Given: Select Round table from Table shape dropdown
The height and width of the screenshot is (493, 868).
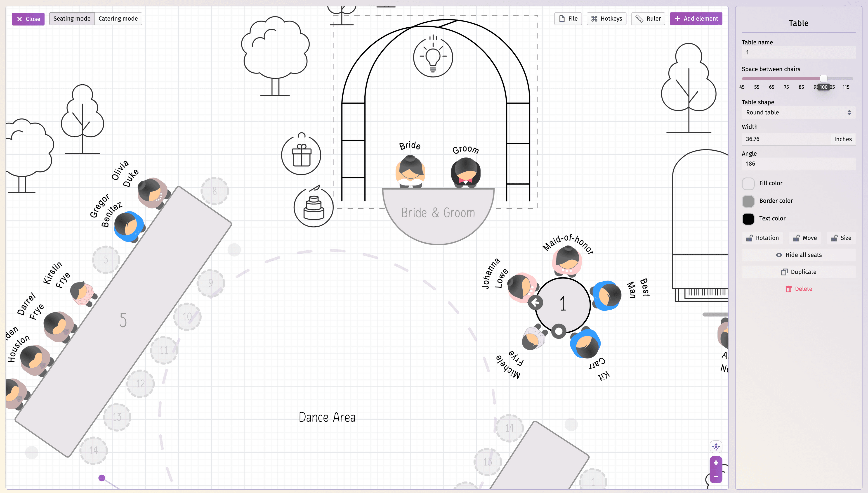Looking at the screenshot, I should (798, 113).
